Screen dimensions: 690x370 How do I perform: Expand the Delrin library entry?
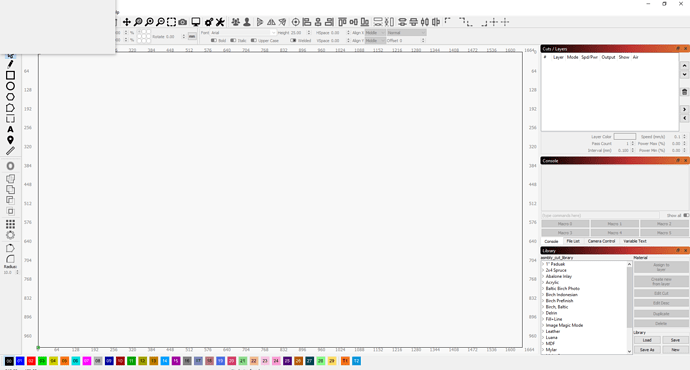click(x=543, y=313)
